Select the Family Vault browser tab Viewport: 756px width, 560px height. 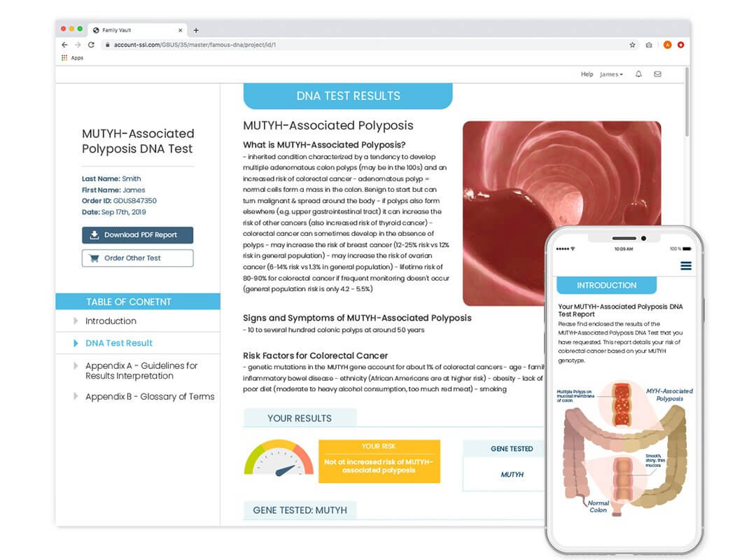click(137, 30)
